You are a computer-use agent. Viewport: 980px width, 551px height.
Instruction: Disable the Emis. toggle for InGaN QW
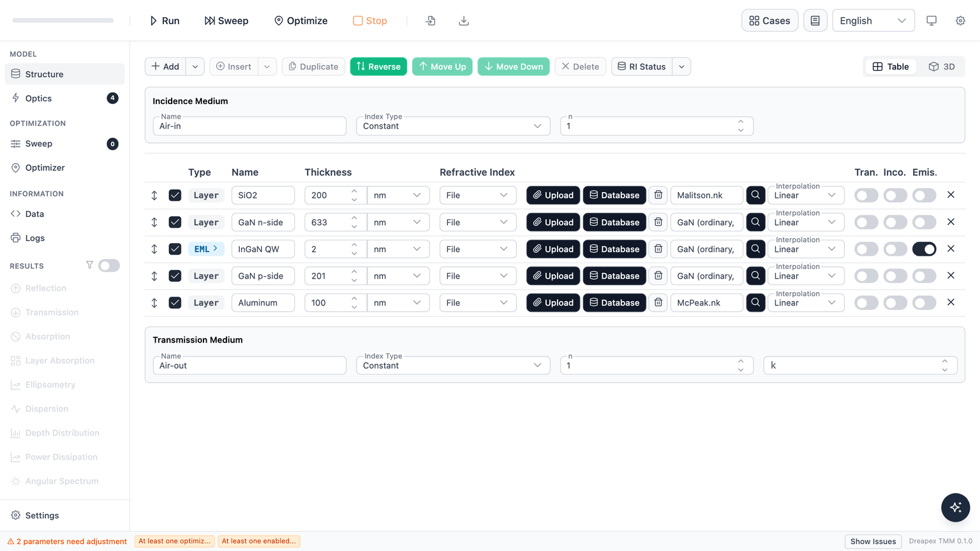tap(924, 249)
